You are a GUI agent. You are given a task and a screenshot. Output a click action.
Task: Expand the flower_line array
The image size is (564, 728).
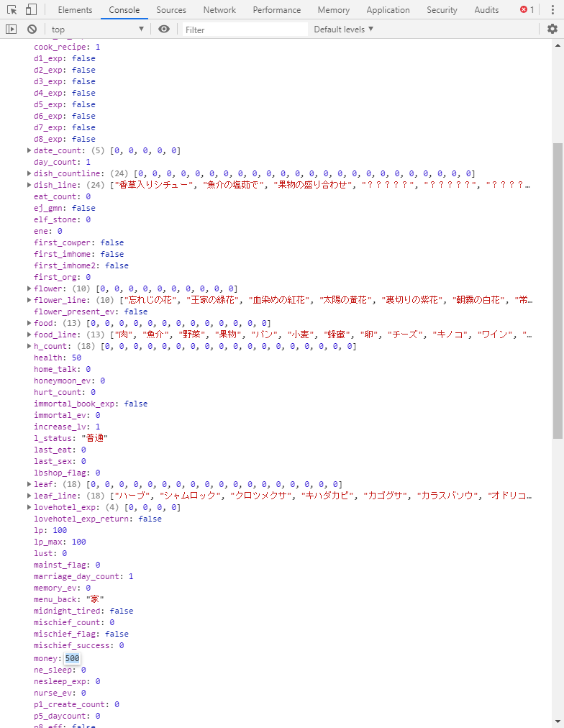pyautogui.click(x=29, y=300)
